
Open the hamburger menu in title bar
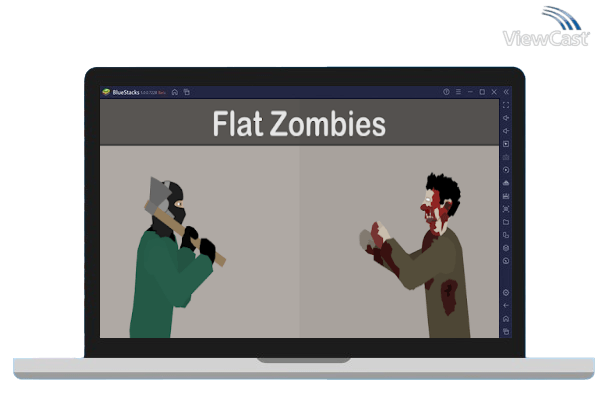458,92
